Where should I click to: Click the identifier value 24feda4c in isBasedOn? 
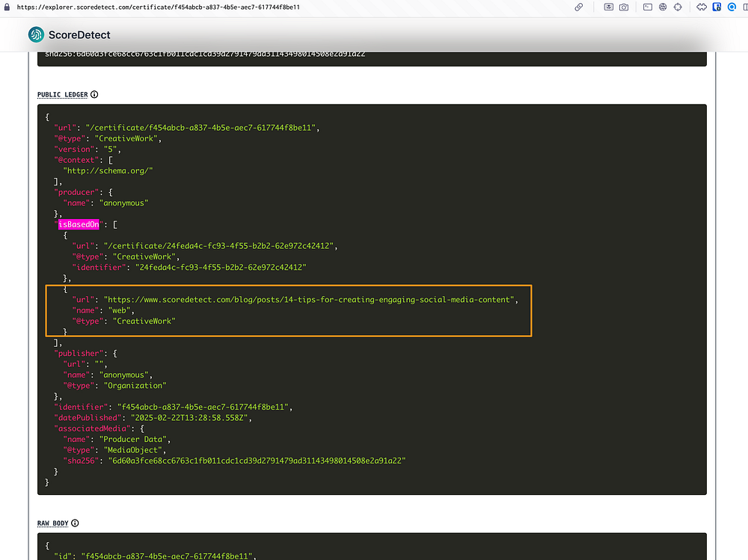221,267
